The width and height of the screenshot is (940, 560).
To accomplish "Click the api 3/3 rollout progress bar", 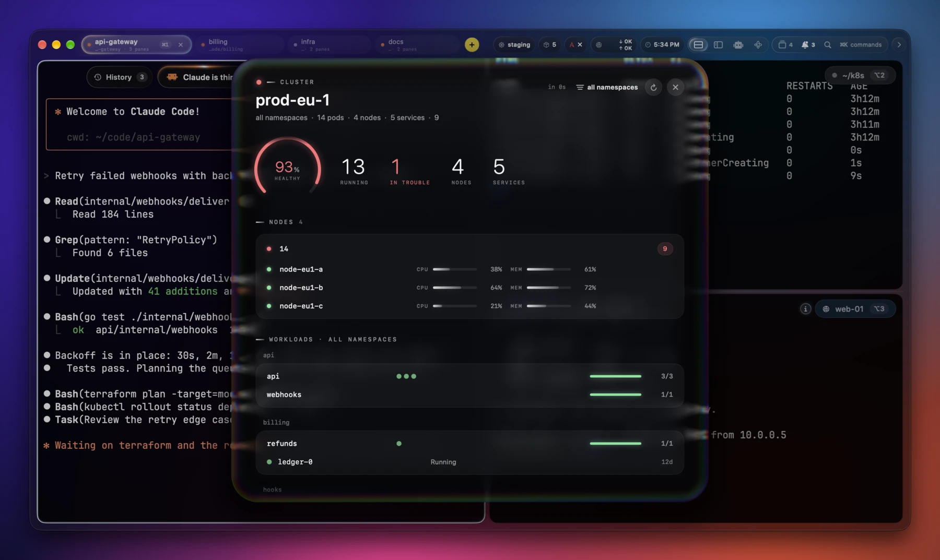I will (x=615, y=376).
